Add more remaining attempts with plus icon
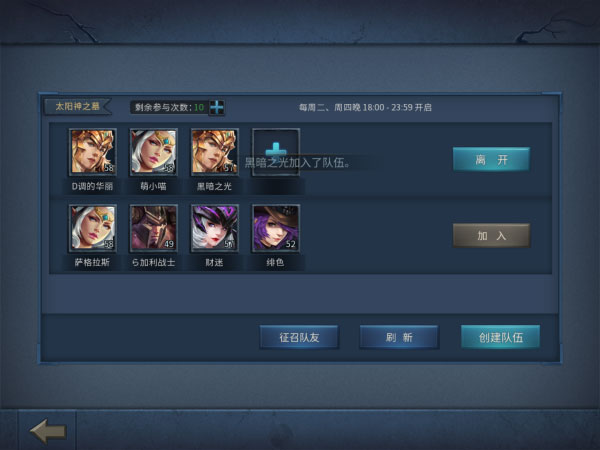 [217, 108]
